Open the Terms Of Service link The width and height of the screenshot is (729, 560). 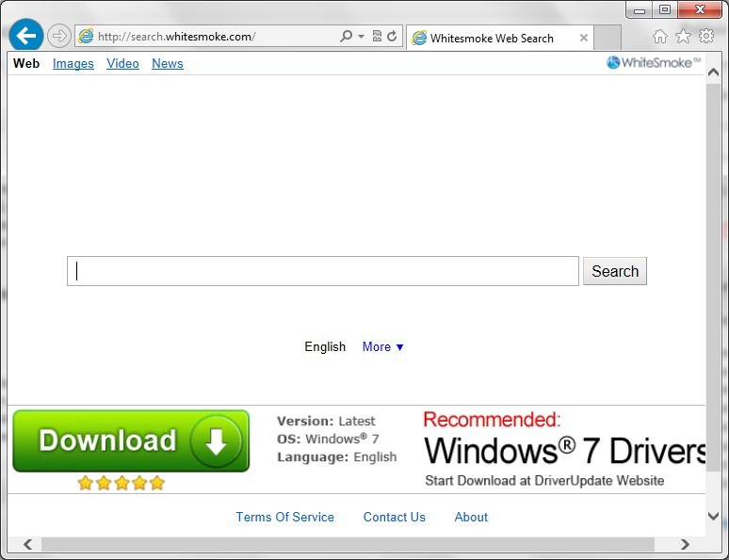(284, 517)
